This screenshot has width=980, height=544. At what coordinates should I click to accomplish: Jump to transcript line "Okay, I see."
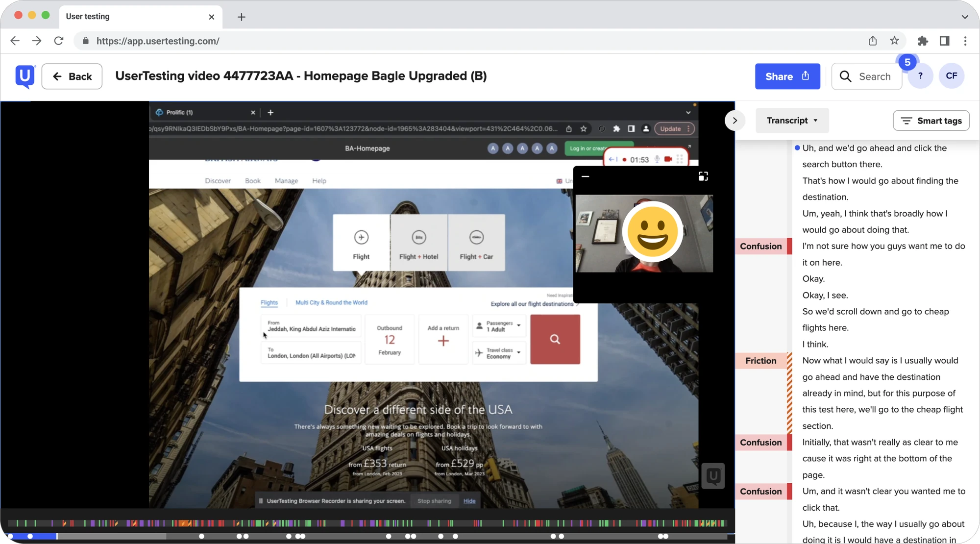pyautogui.click(x=825, y=295)
